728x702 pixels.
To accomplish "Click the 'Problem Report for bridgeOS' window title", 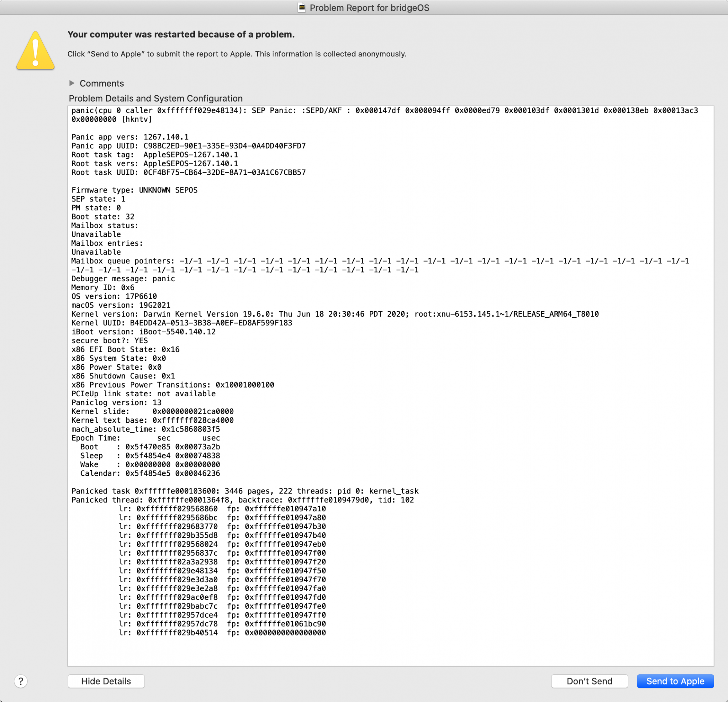I will 369,8.
